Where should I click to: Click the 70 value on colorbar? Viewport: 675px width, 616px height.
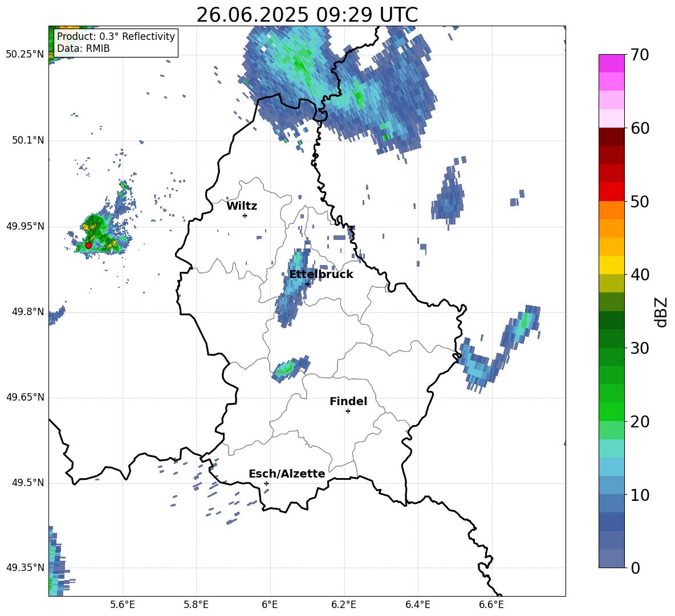click(640, 55)
